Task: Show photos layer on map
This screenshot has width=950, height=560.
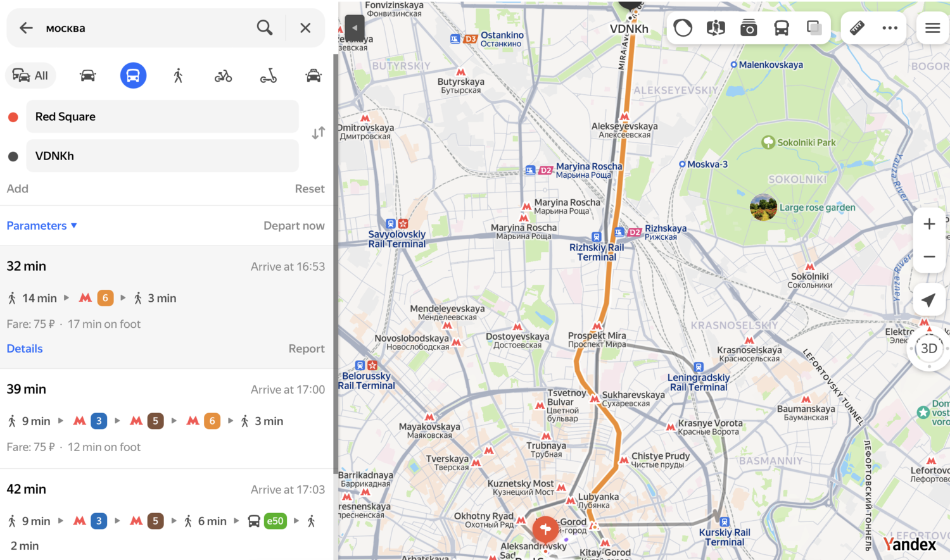Action: coord(749,28)
